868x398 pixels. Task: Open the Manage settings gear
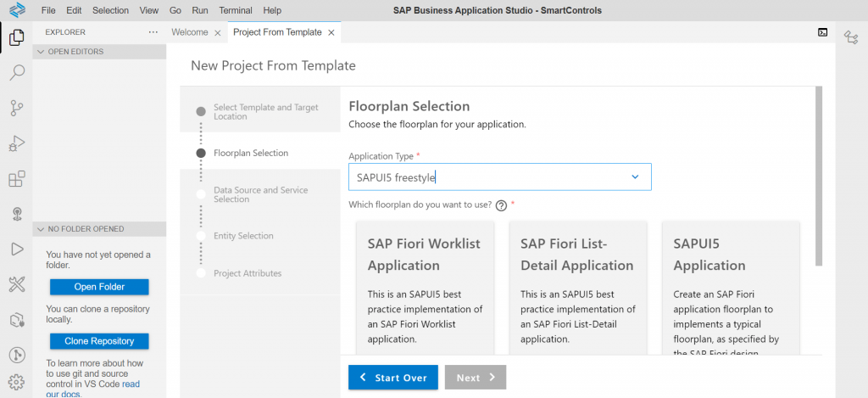click(17, 382)
